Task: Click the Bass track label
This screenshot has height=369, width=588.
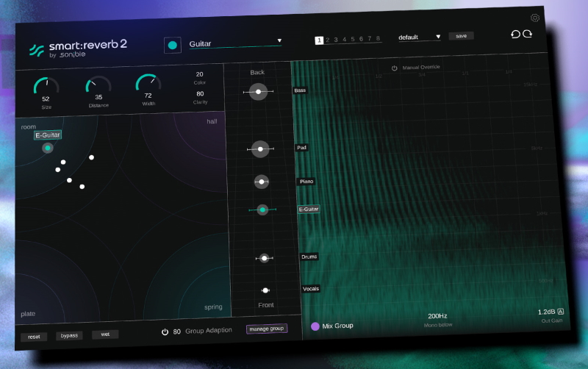Action: click(300, 90)
